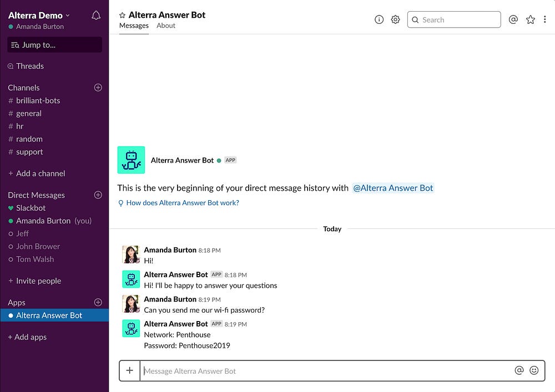Image resolution: width=555 pixels, height=392 pixels.
Task: Click Alterra Answer Bot name on 8:18 PM reply
Action: (x=175, y=274)
